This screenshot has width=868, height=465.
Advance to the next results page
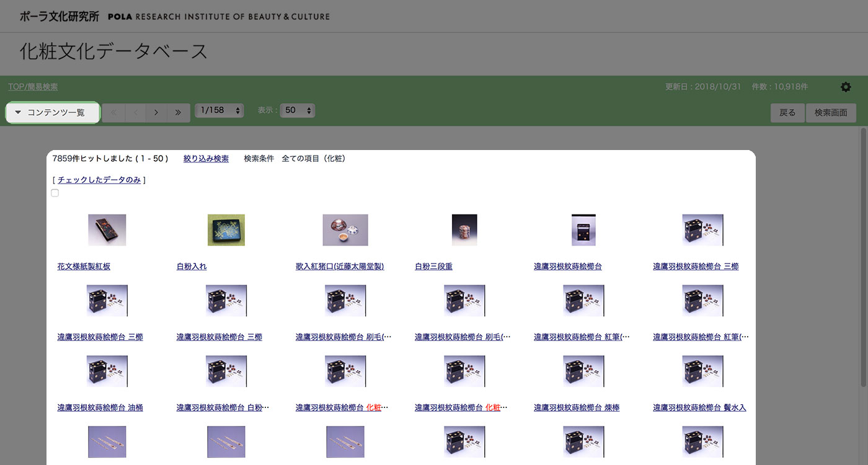point(156,112)
